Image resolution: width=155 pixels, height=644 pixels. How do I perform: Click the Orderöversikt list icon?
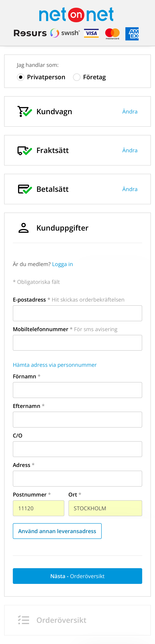click(x=23, y=620)
